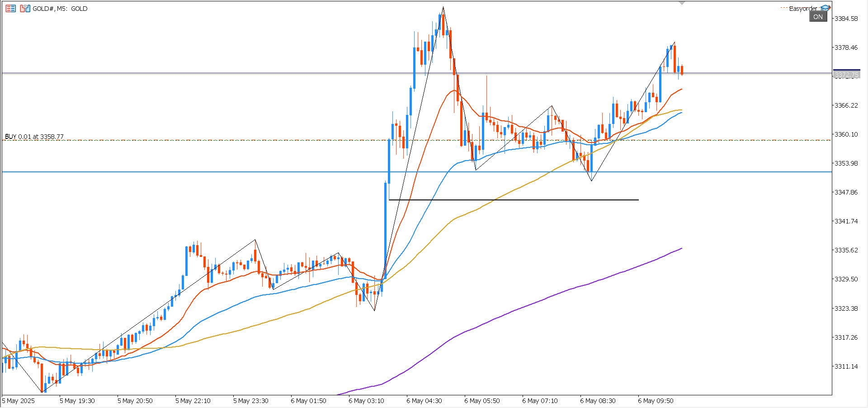The width and height of the screenshot is (868, 408).
Task: Select the BUY 0.01 at 3358.77 order label
Action: click(34, 136)
